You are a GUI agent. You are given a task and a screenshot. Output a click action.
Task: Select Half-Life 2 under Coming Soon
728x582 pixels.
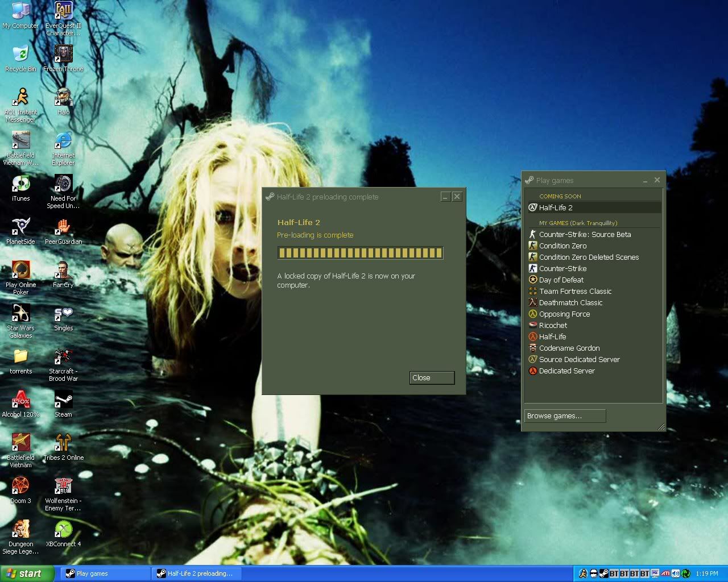(x=594, y=208)
